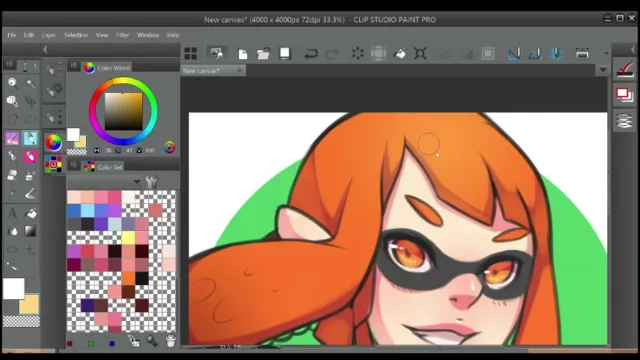
Task: Select the pink Airbrush tool
Action: point(30,157)
